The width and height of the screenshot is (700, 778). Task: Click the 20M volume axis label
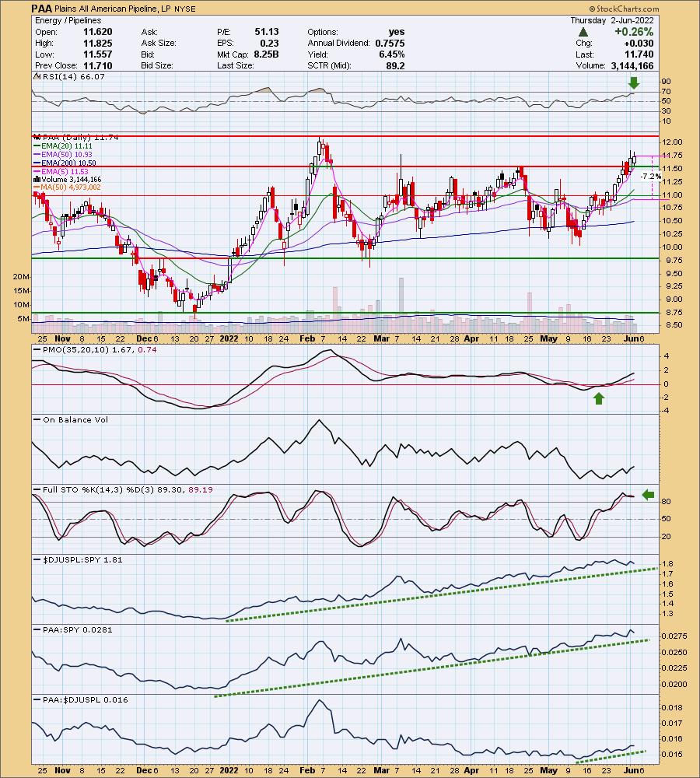(23, 276)
